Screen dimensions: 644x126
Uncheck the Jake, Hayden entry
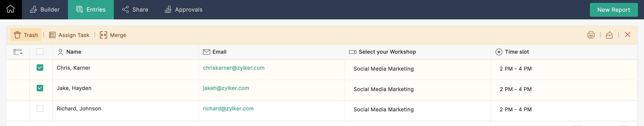coord(40,88)
